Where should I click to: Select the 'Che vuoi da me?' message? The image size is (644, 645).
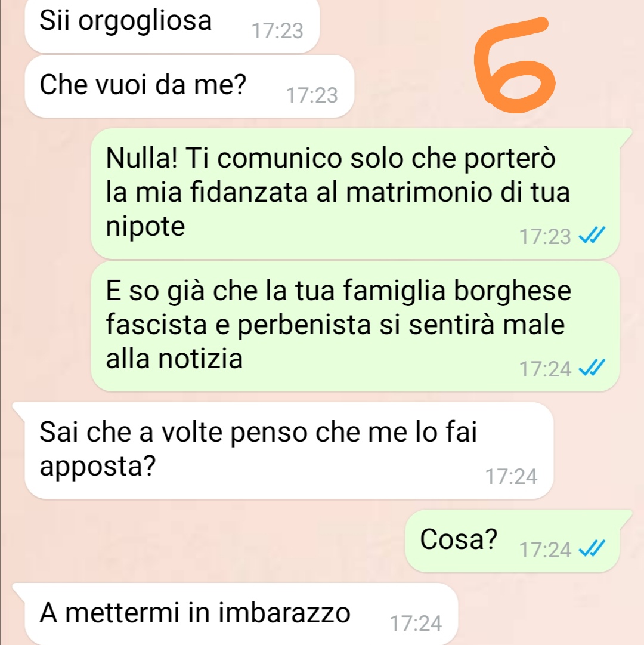pos(190,87)
